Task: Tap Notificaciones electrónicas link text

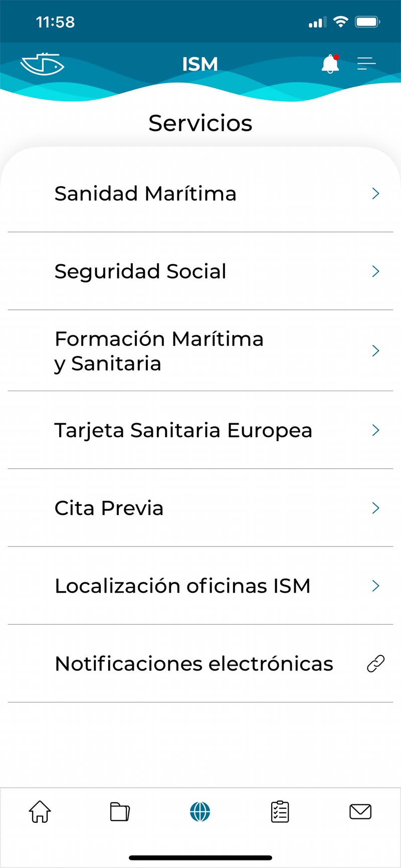Action: 194,663
